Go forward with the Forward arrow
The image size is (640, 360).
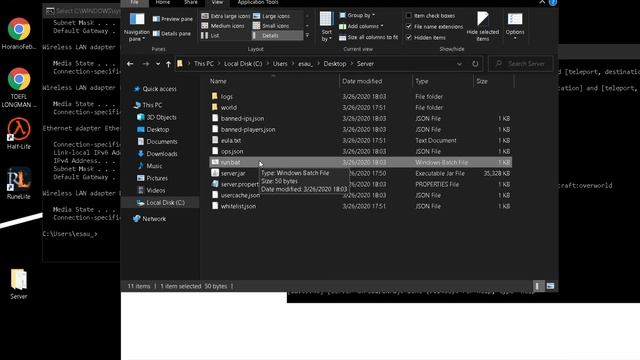[x=145, y=64]
